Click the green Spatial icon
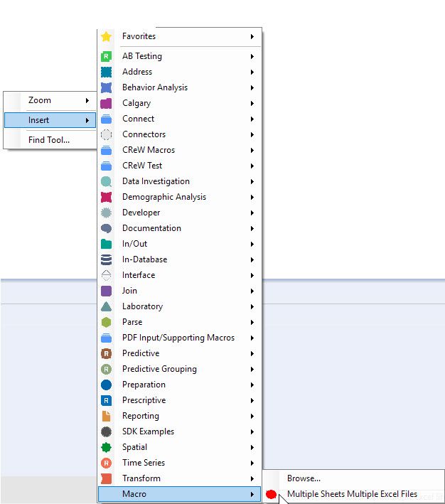The image size is (445, 504). [x=106, y=447]
